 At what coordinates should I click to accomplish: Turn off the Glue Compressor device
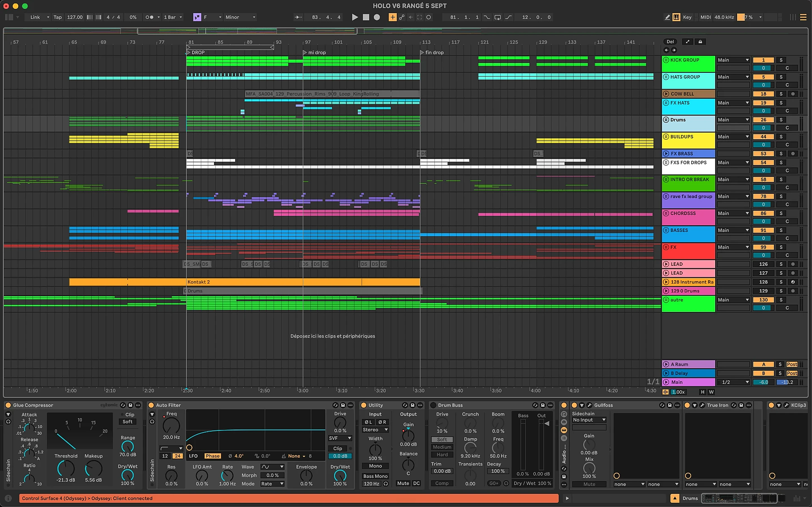8,405
